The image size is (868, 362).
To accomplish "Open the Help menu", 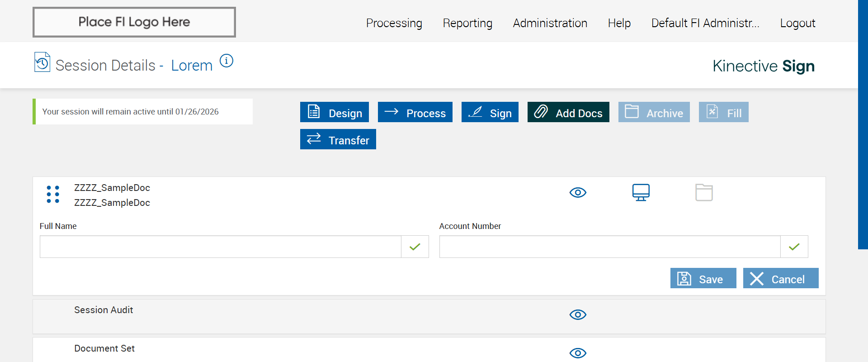I will (619, 23).
